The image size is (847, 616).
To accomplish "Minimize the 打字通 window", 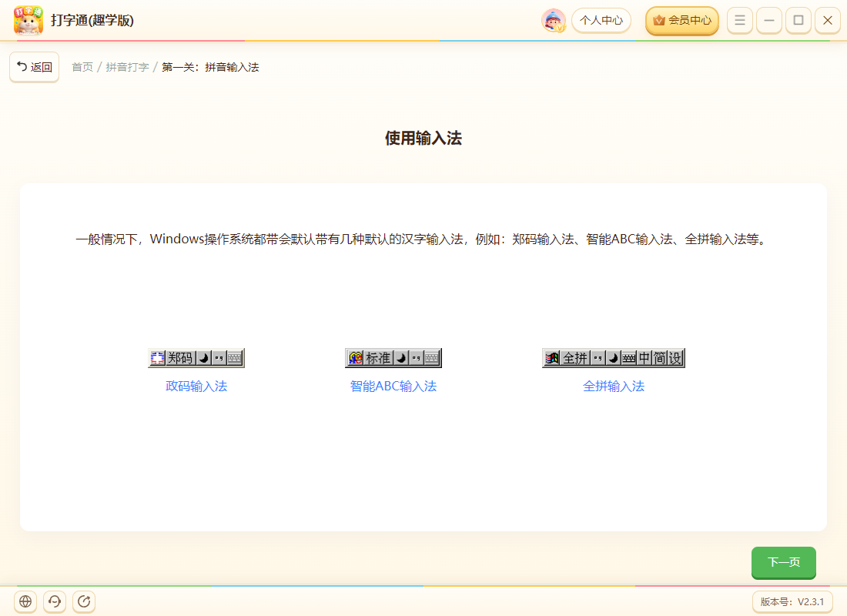I will 769,21.
